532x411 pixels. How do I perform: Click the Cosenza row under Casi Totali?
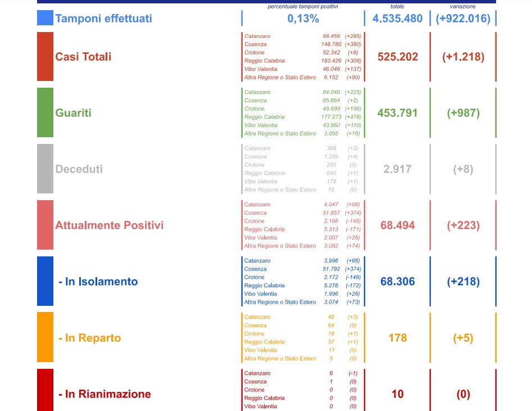coord(303,44)
